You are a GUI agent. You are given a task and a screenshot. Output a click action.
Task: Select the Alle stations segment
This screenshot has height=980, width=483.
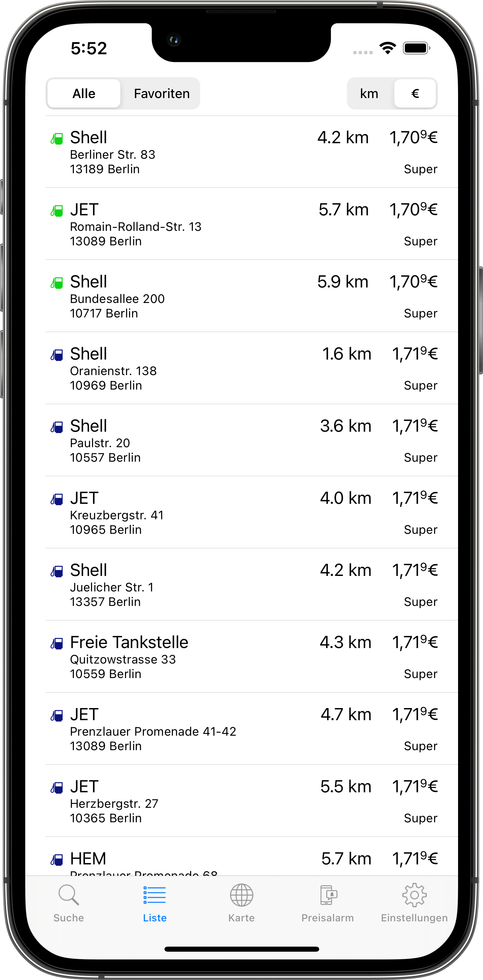pyautogui.click(x=84, y=94)
